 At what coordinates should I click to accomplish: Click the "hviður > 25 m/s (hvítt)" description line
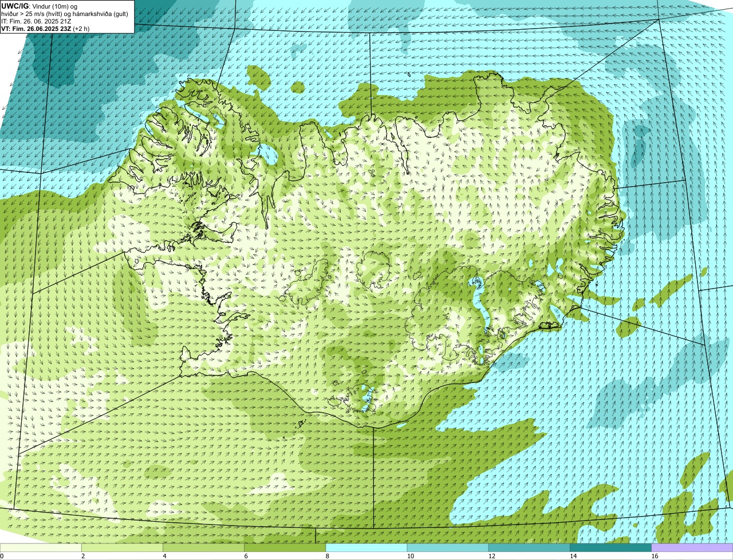(65, 14)
